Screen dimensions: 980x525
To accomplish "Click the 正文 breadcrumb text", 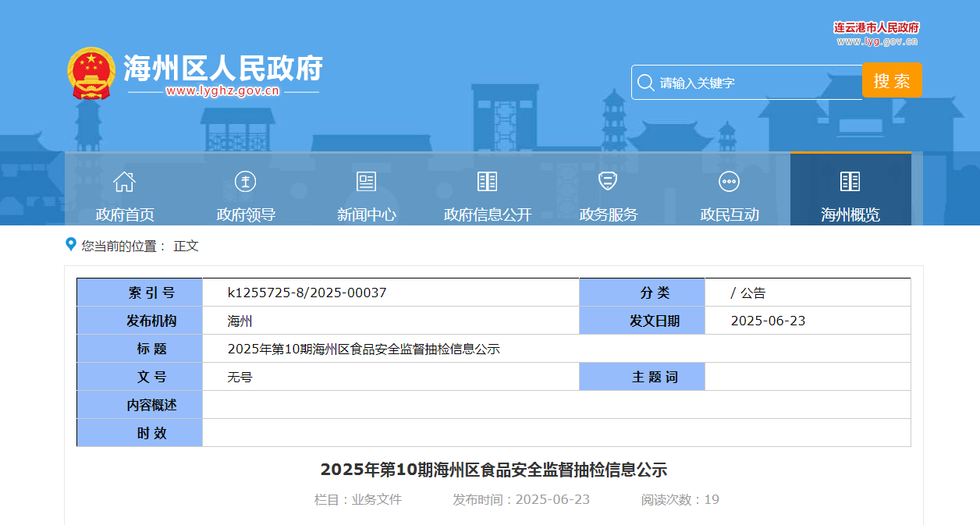I will click(186, 246).
